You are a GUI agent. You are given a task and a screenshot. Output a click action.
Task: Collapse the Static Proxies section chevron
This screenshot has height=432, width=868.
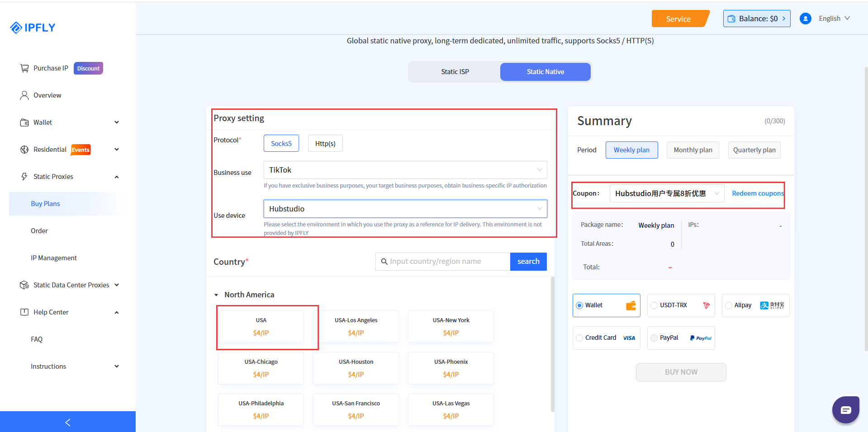click(x=117, y=177)
